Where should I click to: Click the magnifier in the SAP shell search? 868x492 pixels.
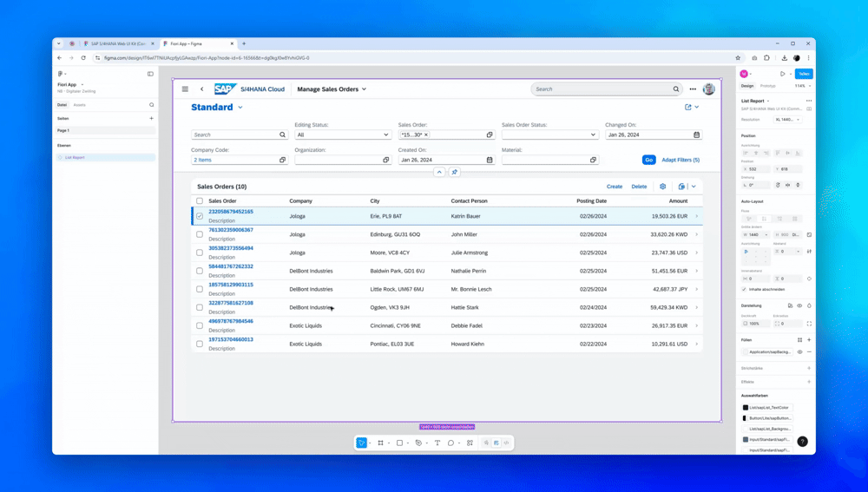(x=676, y=89)
